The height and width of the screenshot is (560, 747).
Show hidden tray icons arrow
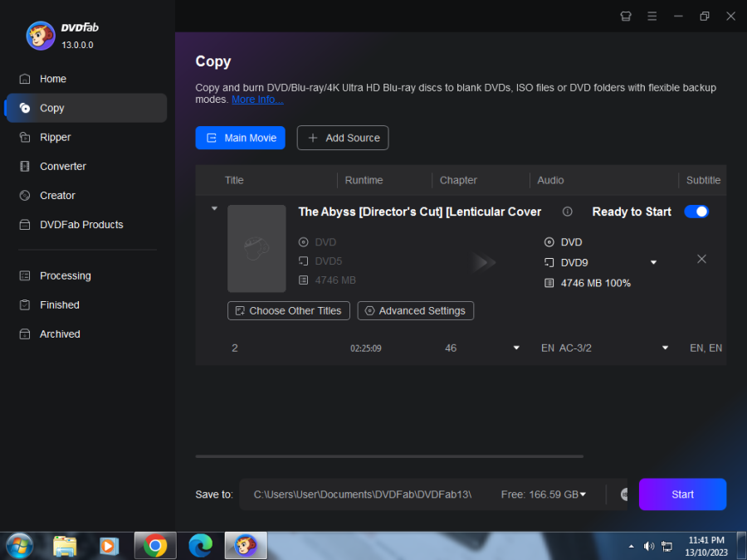tap(632, 546)
